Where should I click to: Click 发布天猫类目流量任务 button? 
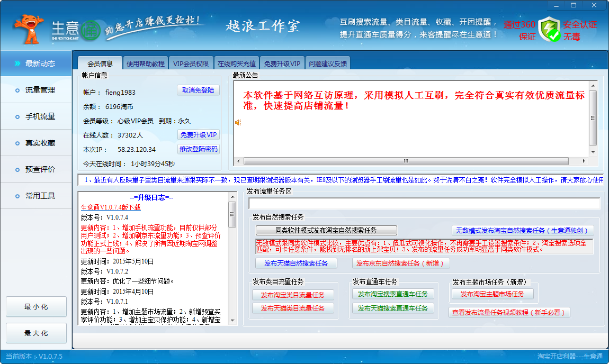coord(293,308)
